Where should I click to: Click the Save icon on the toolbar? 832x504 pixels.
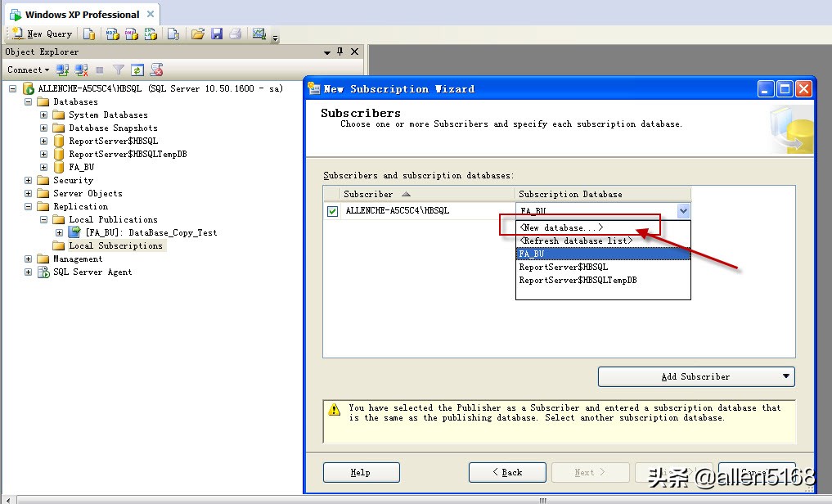pos(218,34)
